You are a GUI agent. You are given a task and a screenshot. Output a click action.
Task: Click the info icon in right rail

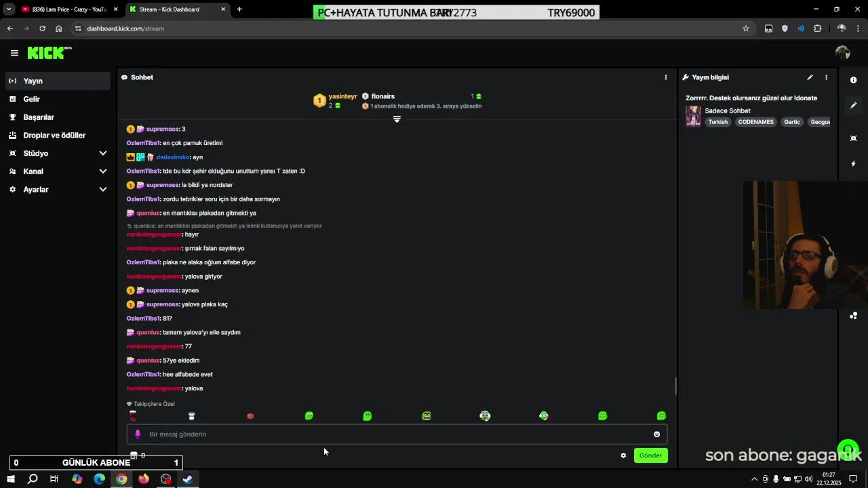pyautogui.click(x=854, y=80)
